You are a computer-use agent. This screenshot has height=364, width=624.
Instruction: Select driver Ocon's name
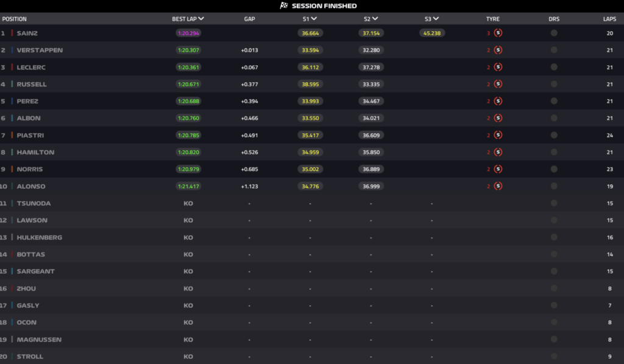(x=27, y=322)
